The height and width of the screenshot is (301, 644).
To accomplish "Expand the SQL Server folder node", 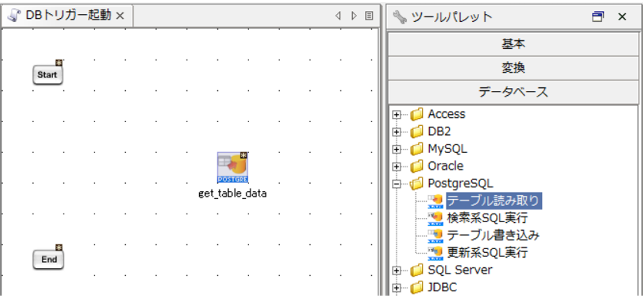I will point(397,271).
